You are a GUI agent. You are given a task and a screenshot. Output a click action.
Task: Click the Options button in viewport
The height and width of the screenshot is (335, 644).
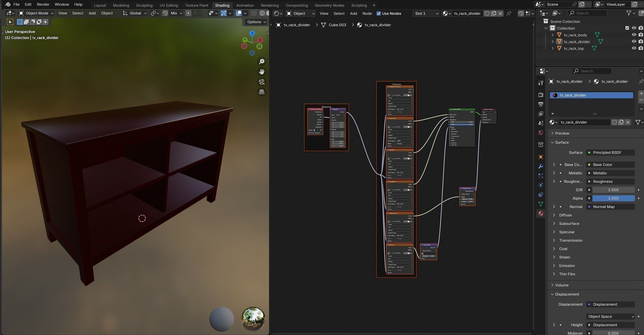coord(256,22)
